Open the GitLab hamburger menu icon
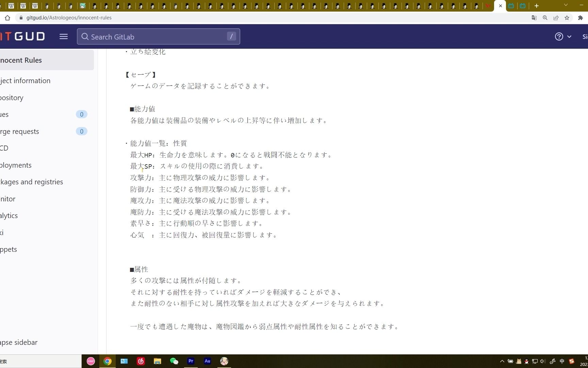The height and width of the screenshot is (368, 588). pyautogui.click(x=64, y=36)
